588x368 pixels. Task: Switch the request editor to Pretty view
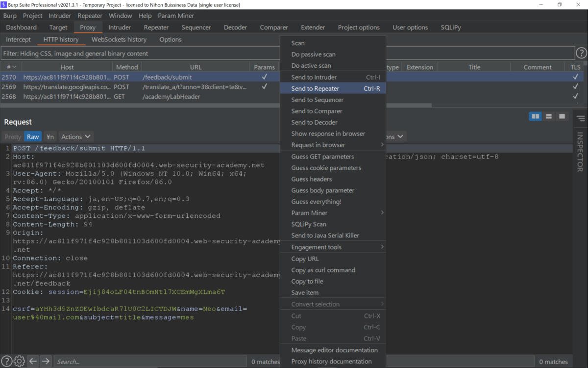tap(12, 136)
